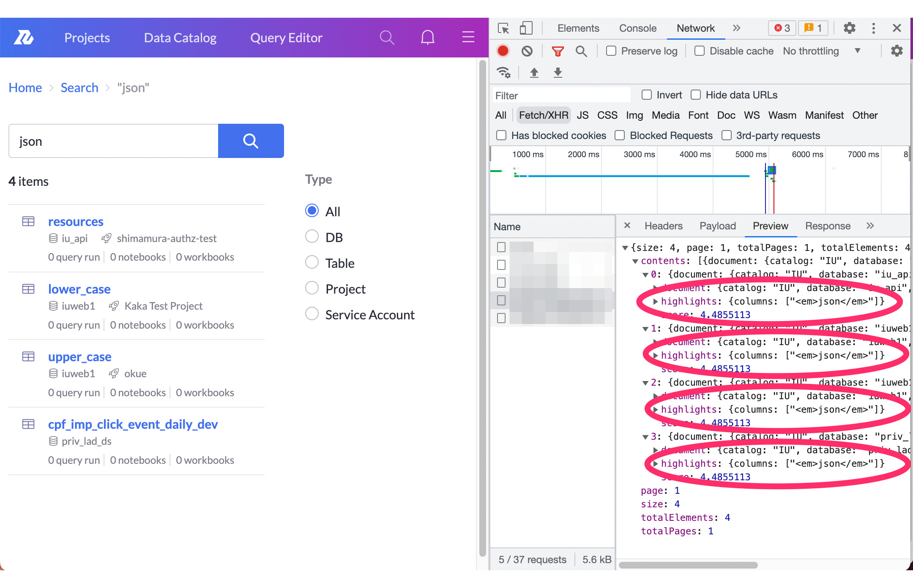Click the horizontal scrollbar in preview pane
The height and width of the screenshot is (588, 913).
coord(688,565)
